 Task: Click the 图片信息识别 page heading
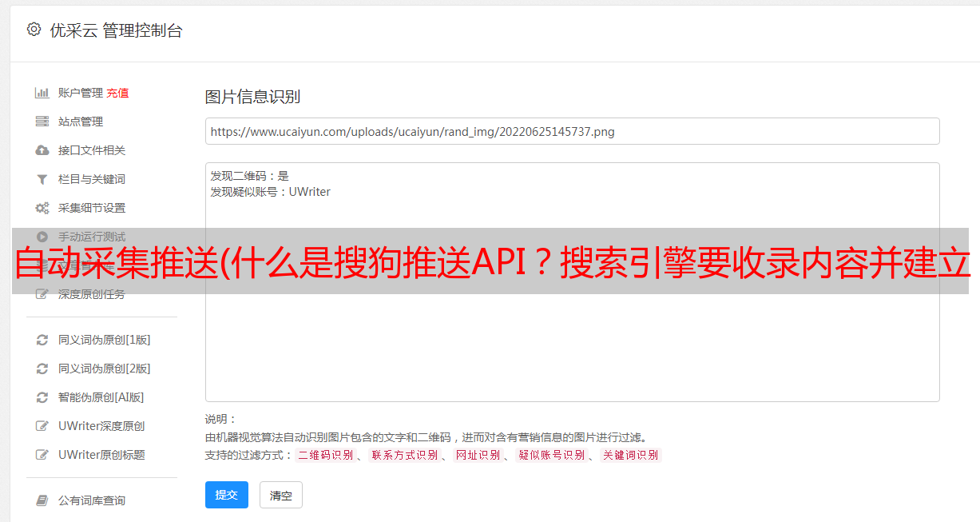252,97
